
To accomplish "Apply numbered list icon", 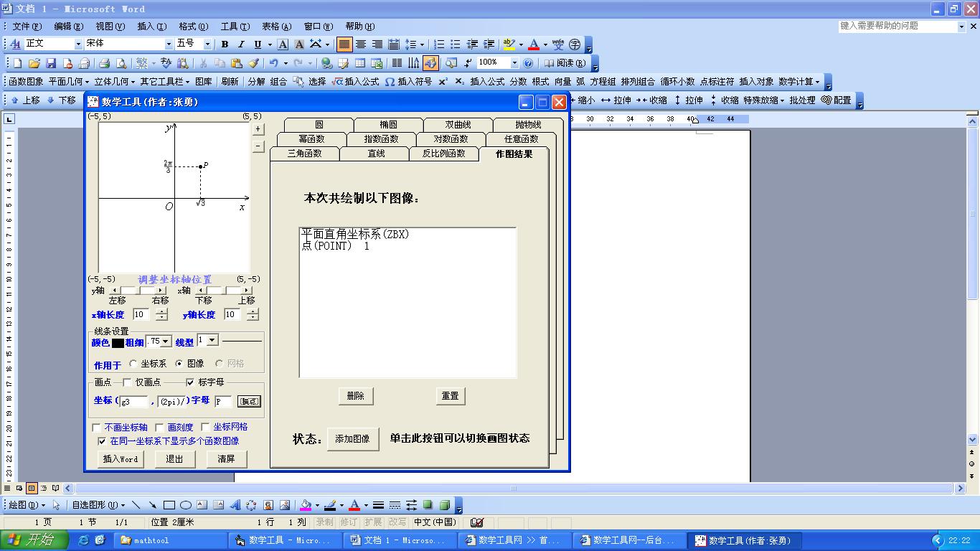I will pyautogui.click(x=440, y=44).
